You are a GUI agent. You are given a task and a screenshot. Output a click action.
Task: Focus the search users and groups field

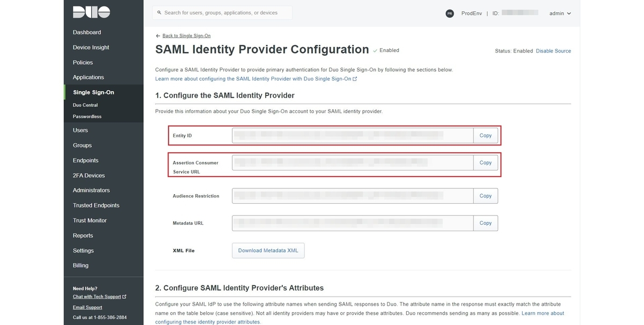coord(222,13)
